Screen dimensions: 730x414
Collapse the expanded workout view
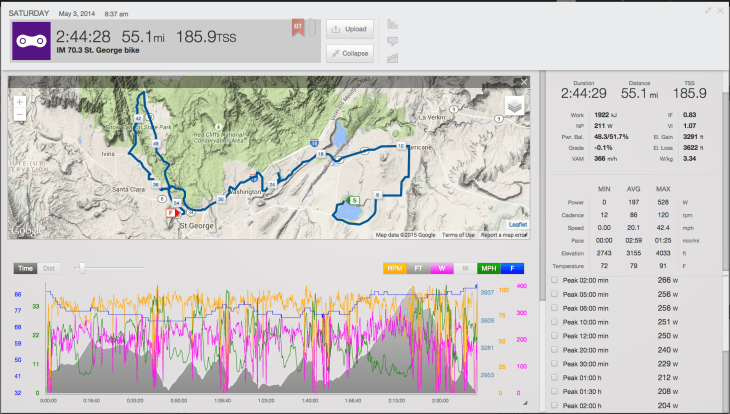coord(352,54)
